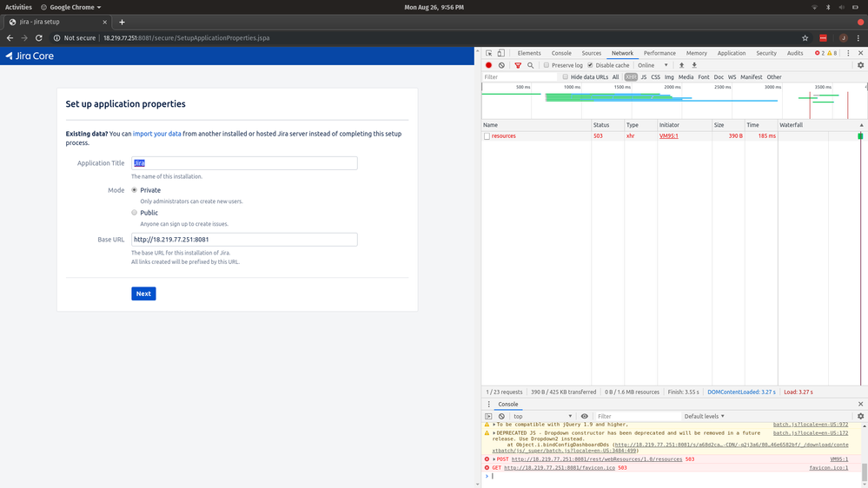Screen dimensions: 868x488
Task: Select the inspect element picker icon
Action: pyautogui.click(x=489, y=53)
